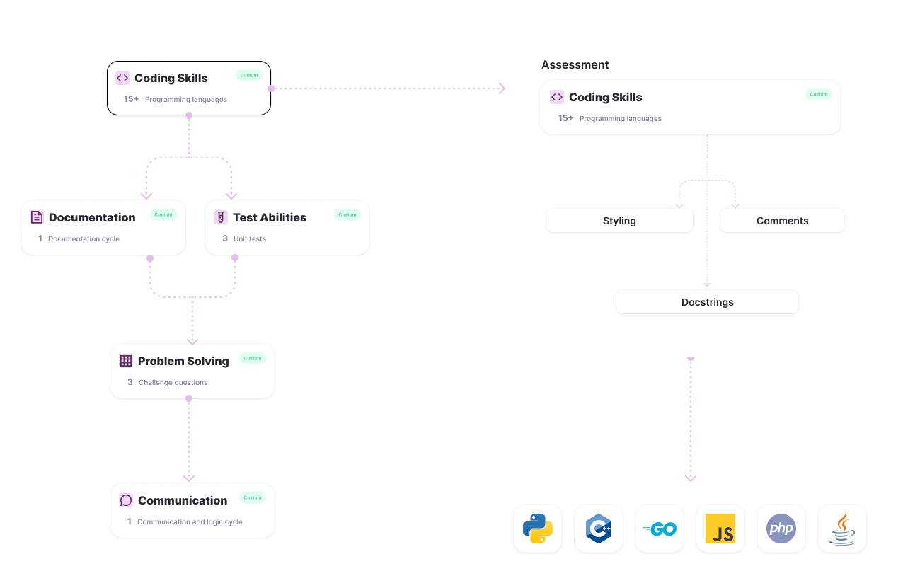The image size is (903, 588).
Task: Click code brackets icon in Assessment Coding Skills card
Action: point(557,97)
